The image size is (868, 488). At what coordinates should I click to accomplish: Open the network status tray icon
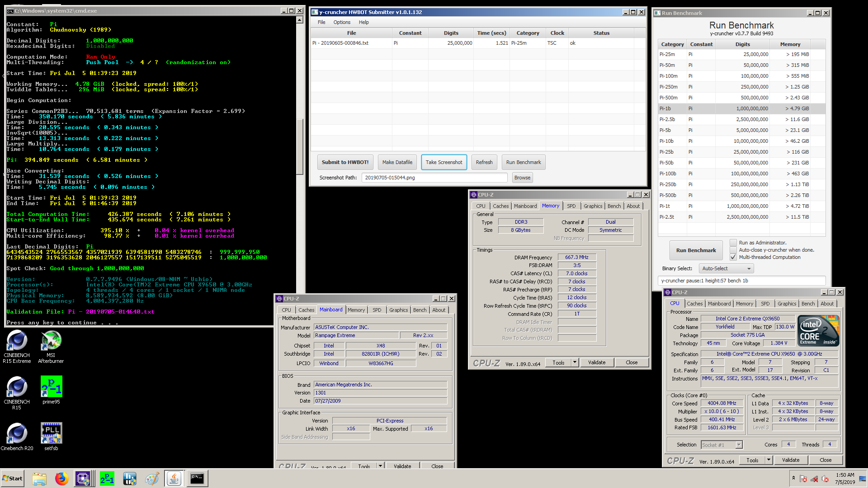click(814, 479)
